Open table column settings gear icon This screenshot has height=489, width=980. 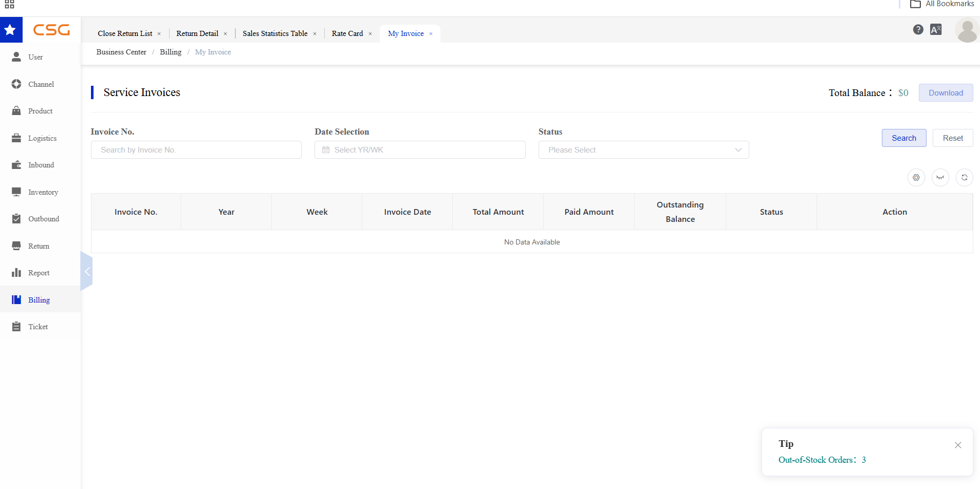[916, 178]
